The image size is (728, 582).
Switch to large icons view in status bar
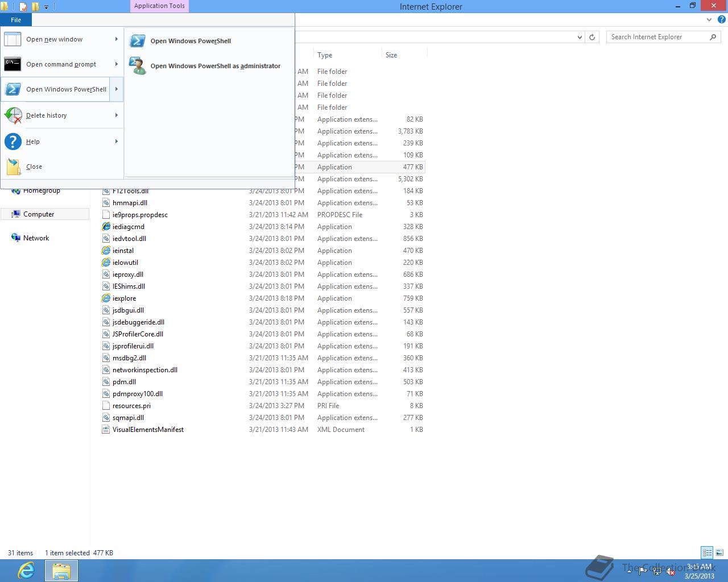(719, 552)
